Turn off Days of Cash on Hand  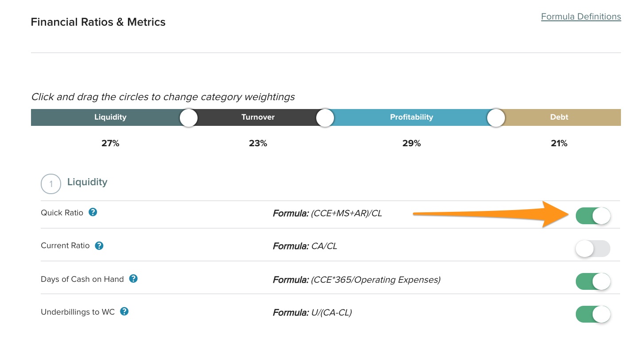593,281
